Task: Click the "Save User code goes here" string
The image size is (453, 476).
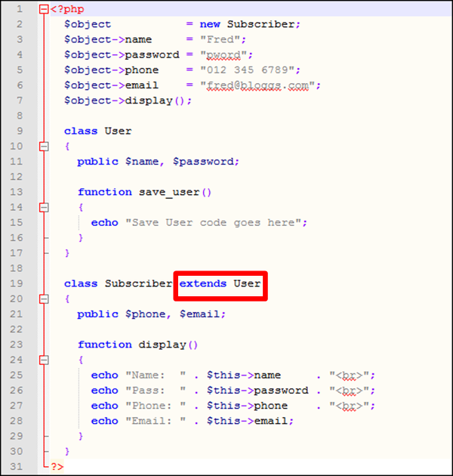Action: (x=214, y=223)
